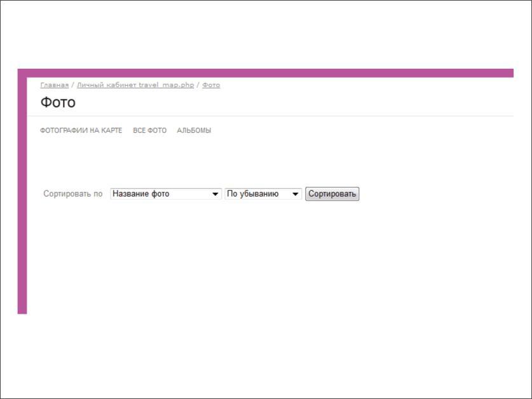Viewport: 532px width, 399px height.
Task: Go to Личный кабинет travel_map.php breadcrumb
Action: tap(135, 85)
